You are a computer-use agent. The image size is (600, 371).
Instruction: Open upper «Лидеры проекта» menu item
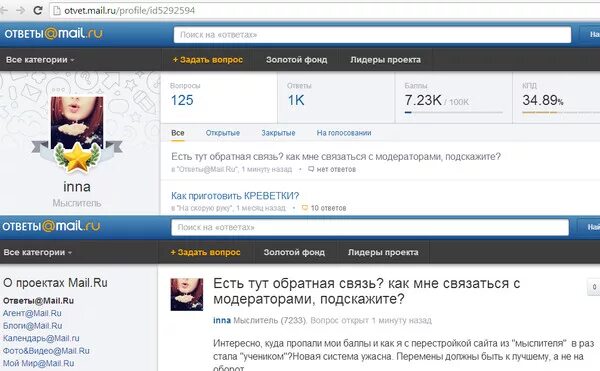(385, 60)
